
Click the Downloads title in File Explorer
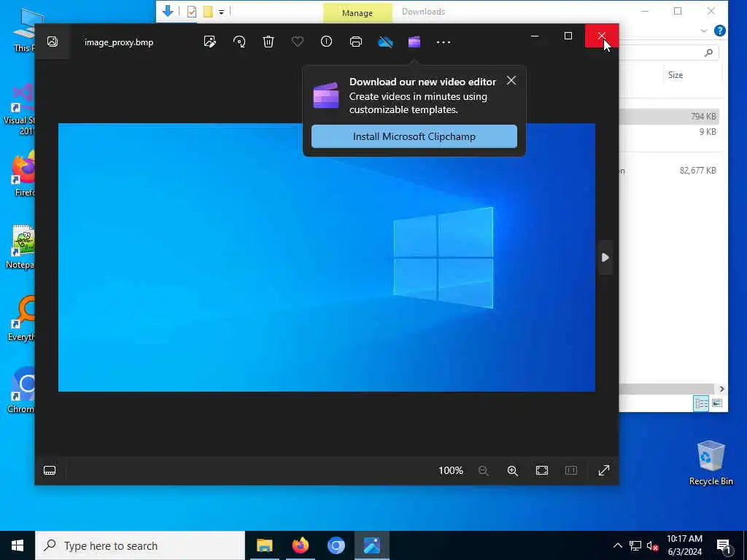click(423, 12)
